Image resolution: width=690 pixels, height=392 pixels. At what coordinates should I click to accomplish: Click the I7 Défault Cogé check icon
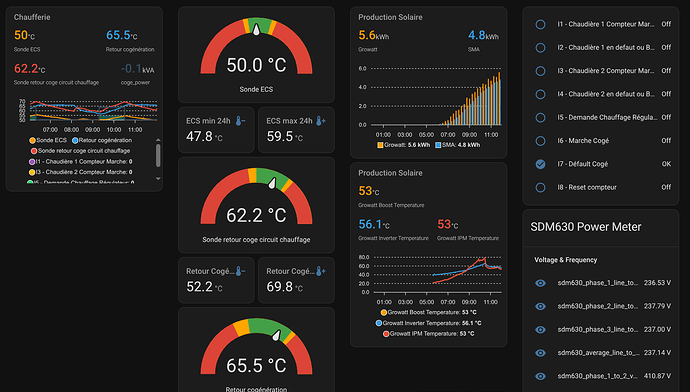click(540, 164)
